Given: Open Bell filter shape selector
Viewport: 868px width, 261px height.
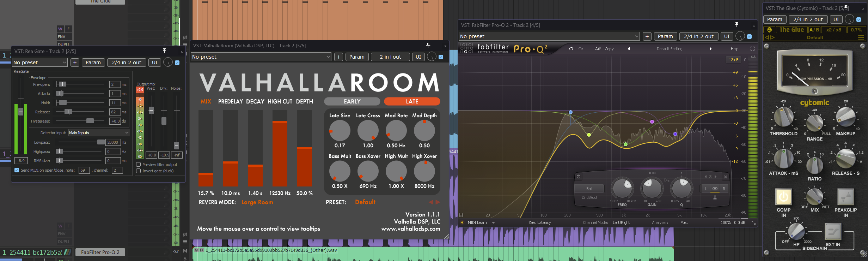Looking at the screenshot, I should point(589,189).
